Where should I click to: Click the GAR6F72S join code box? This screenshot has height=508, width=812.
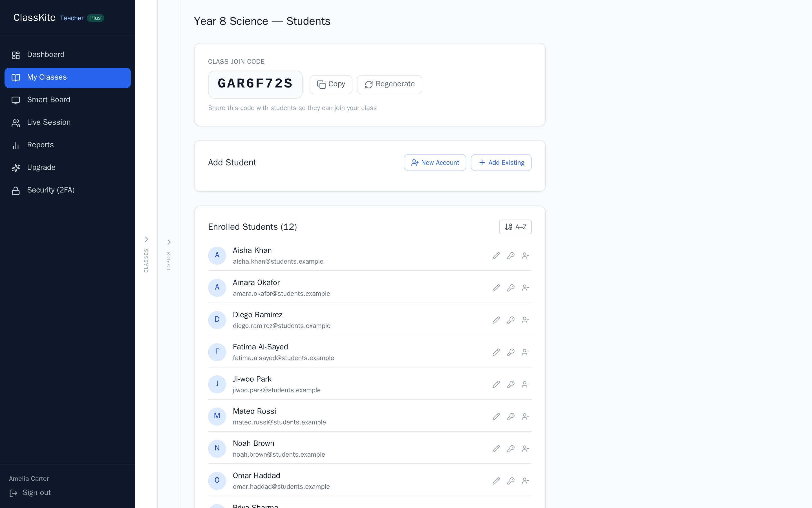coord(255,84)
